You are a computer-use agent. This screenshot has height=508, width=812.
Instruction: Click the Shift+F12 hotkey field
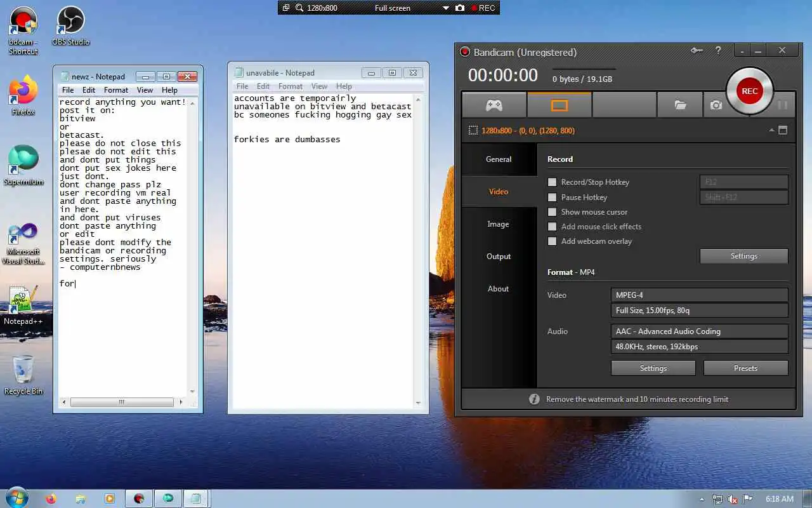pos(744,197)
